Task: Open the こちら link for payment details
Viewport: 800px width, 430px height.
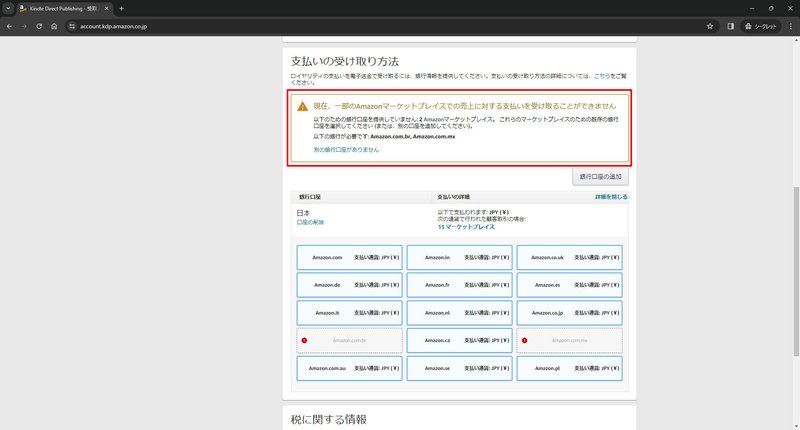Action: coord(602,76)
